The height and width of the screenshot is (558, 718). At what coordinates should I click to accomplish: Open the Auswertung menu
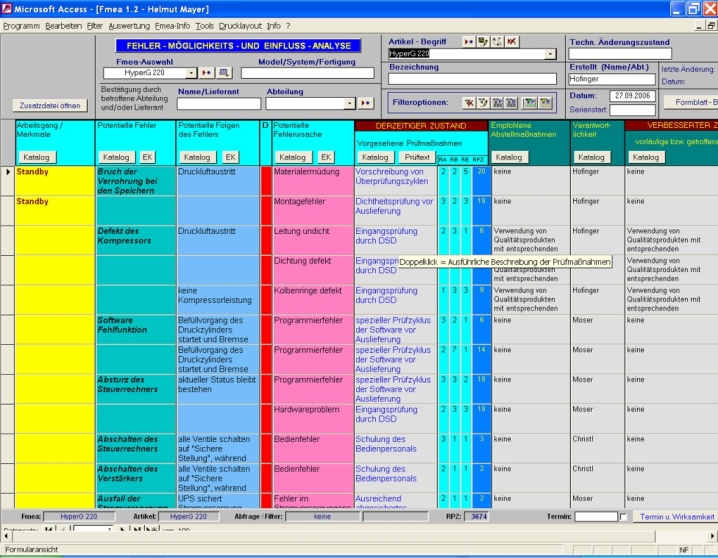coord(128,24)
